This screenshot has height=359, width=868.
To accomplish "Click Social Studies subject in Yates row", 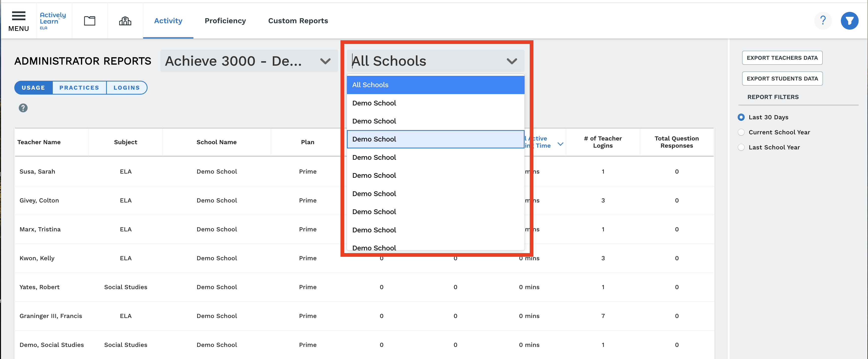I will click(126, 287).
